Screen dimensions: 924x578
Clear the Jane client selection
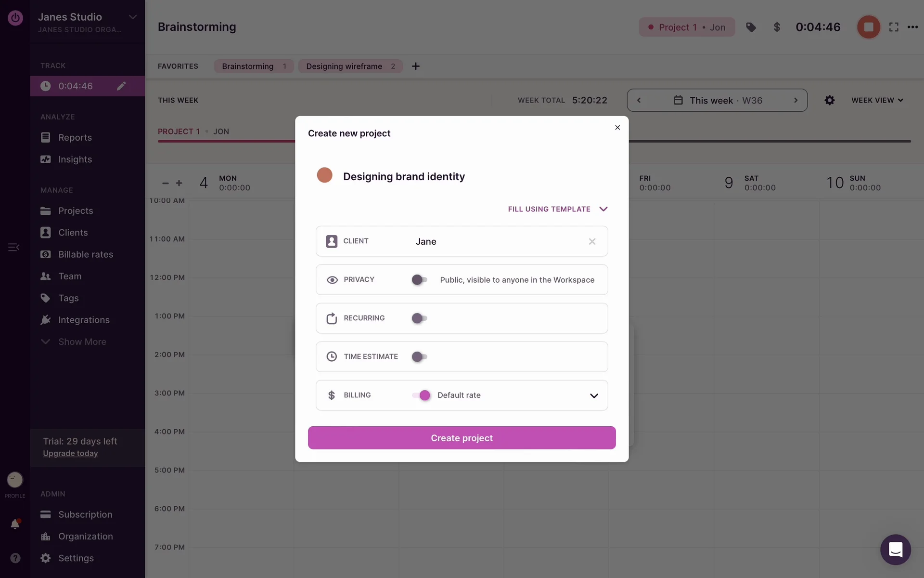[x=592, y=241]
